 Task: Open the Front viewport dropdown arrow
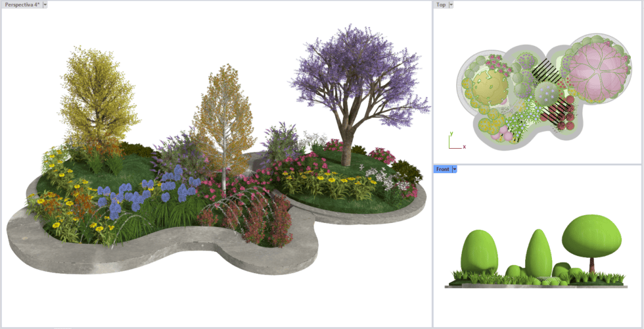(454, 169)
